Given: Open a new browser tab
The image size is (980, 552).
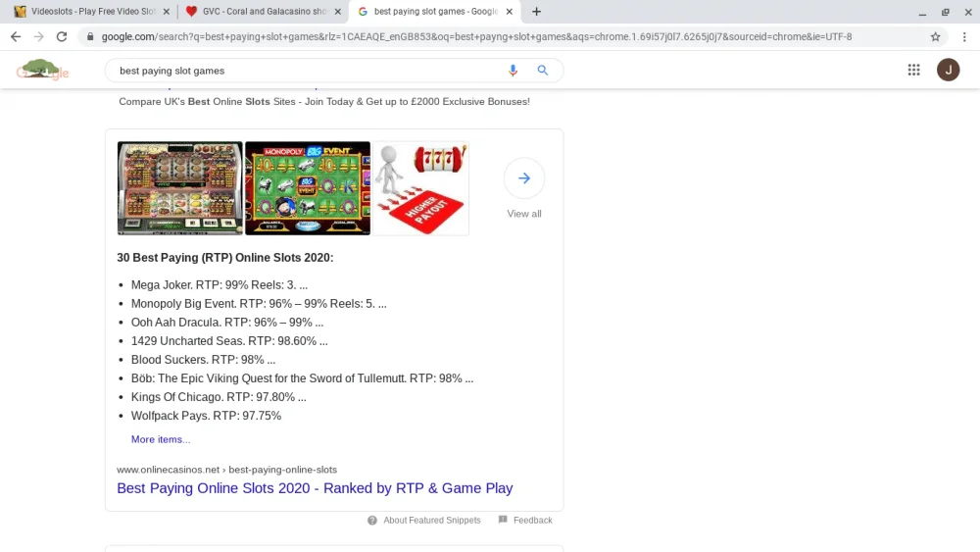Looking at the screenshot, I should [536, 11].
